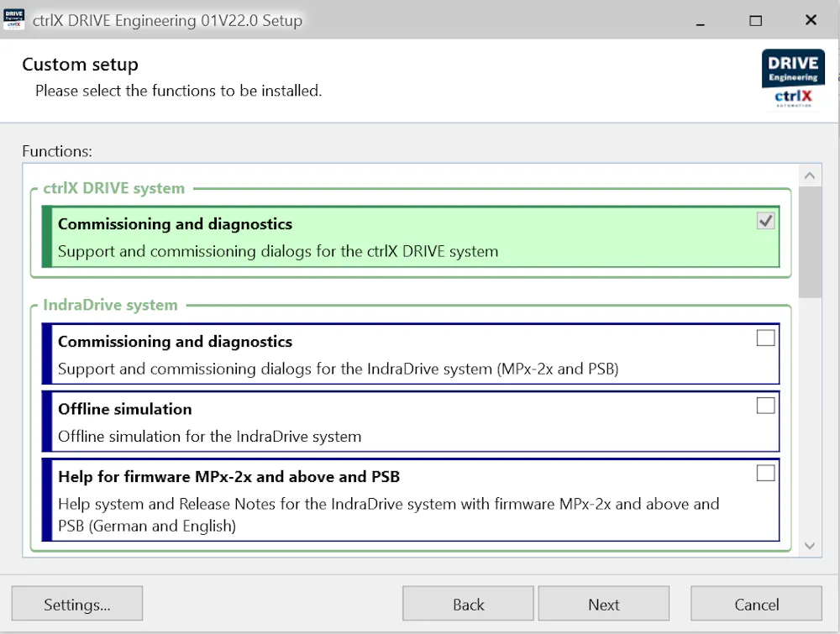
Task: Maximize the Setup window
Action: 755,20
